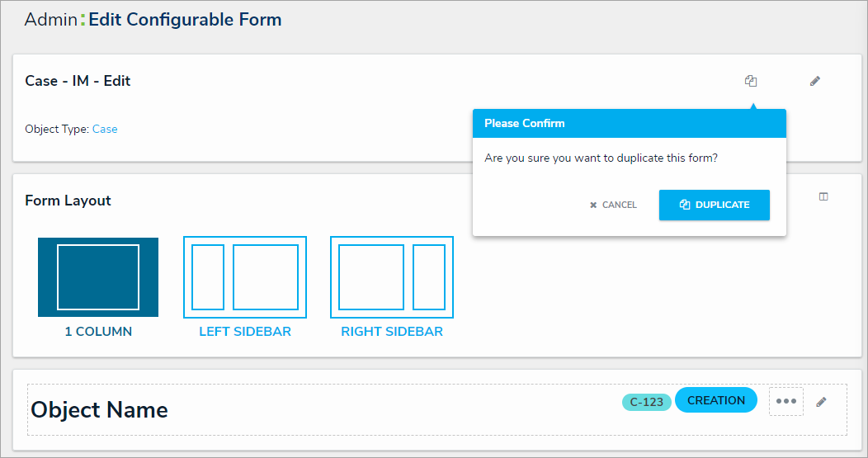Open the three-dots ellipsis menu
Image resolution: width=868 pixels, height=458 pixels.
point(786,401)
